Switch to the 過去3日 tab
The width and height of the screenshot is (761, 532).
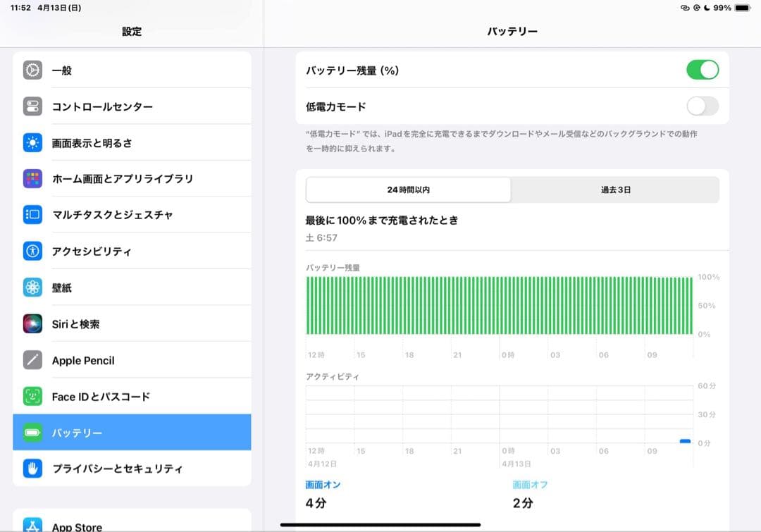tap(614, 189)
